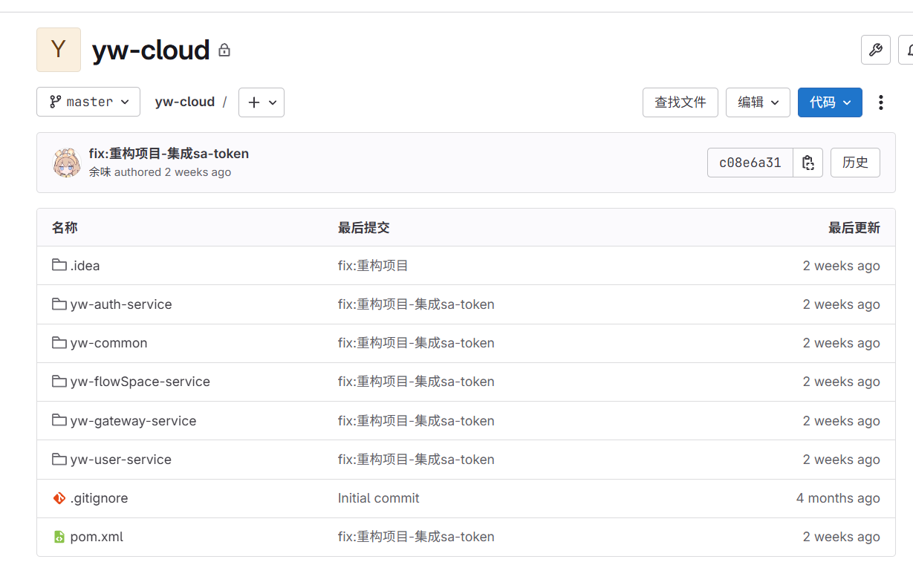The width and height of the screenshot is (913, 588).
Task: Open the Initial commit message link
Action: coord(378,498)
